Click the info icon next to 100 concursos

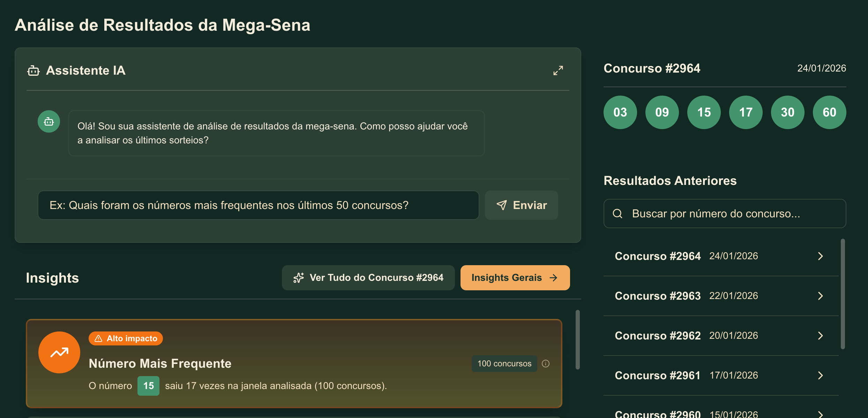pos(546,364)
